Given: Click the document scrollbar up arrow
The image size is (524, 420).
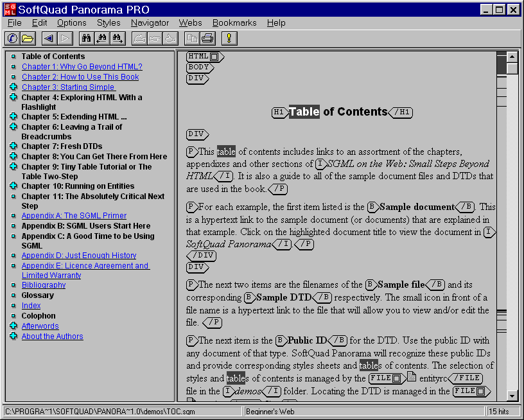Looking at the screenshot, I should pyautogui.click(x=512, y=57).
